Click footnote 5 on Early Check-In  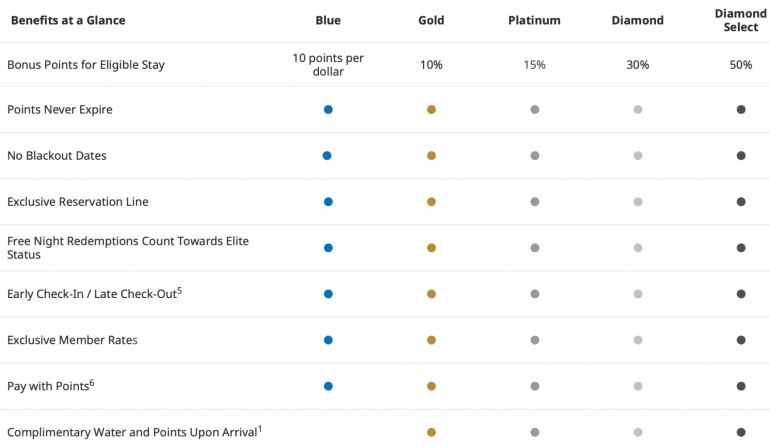click(179, 290)
